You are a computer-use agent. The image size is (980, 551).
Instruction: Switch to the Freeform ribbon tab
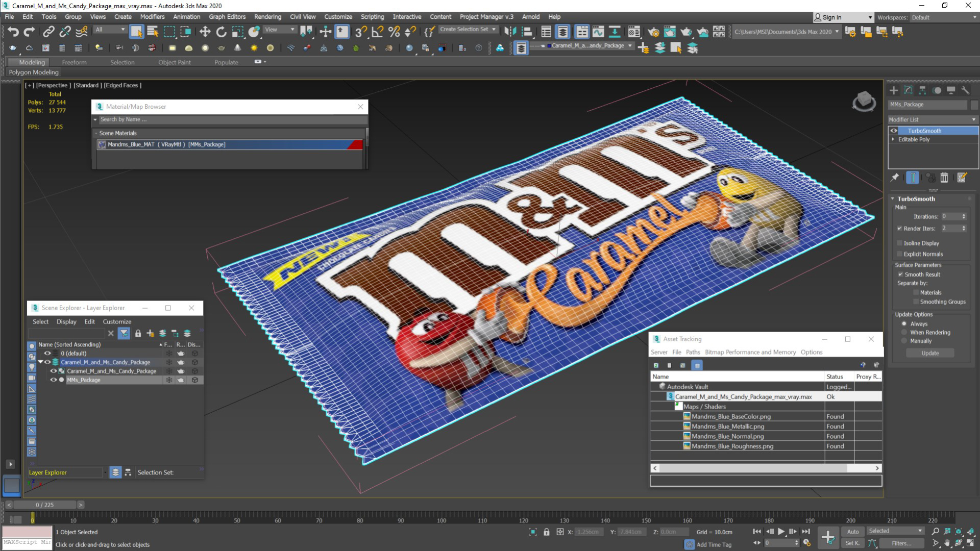tap(74, 62)
